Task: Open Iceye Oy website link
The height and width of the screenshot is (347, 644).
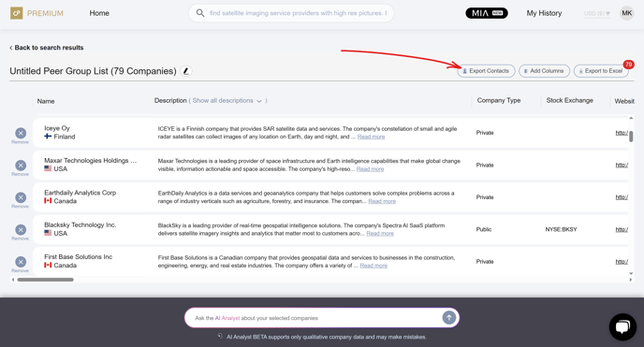Action: (x=622, y=133)
